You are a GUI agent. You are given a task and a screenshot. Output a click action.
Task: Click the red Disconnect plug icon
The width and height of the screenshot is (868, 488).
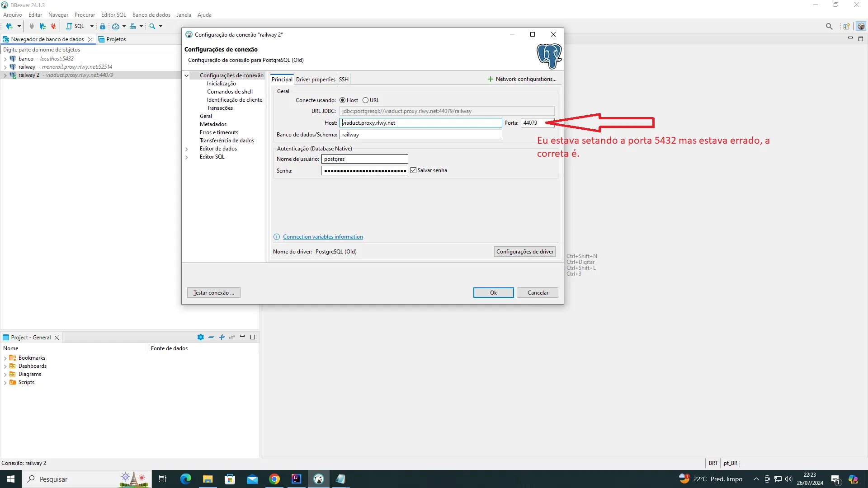53,26
